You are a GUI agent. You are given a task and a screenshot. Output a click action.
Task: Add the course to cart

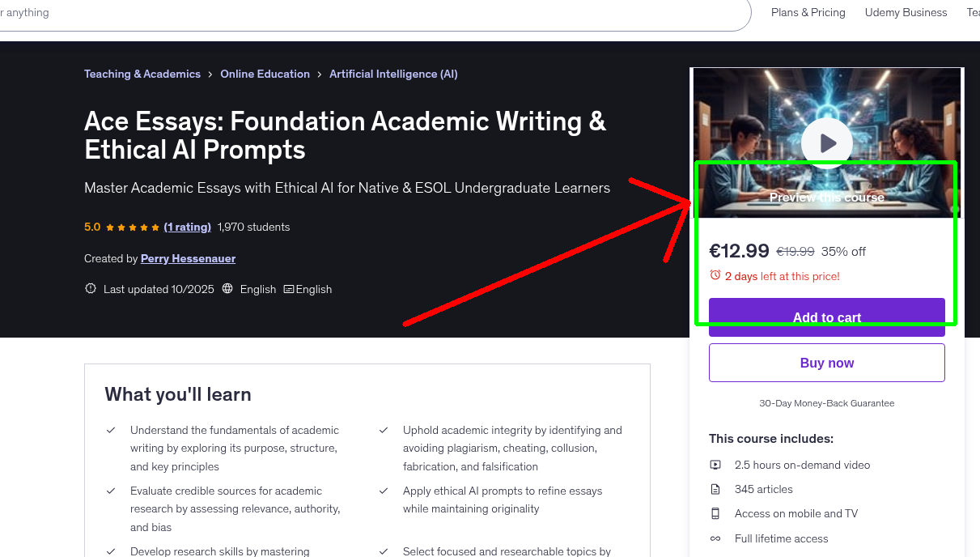(826, 317)
